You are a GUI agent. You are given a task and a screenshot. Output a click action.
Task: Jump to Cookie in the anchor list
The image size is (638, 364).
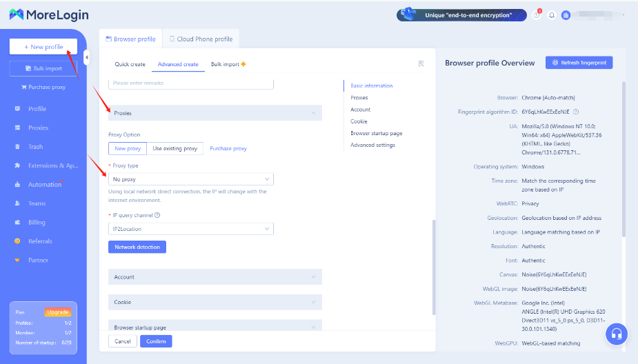coord(359,121)
